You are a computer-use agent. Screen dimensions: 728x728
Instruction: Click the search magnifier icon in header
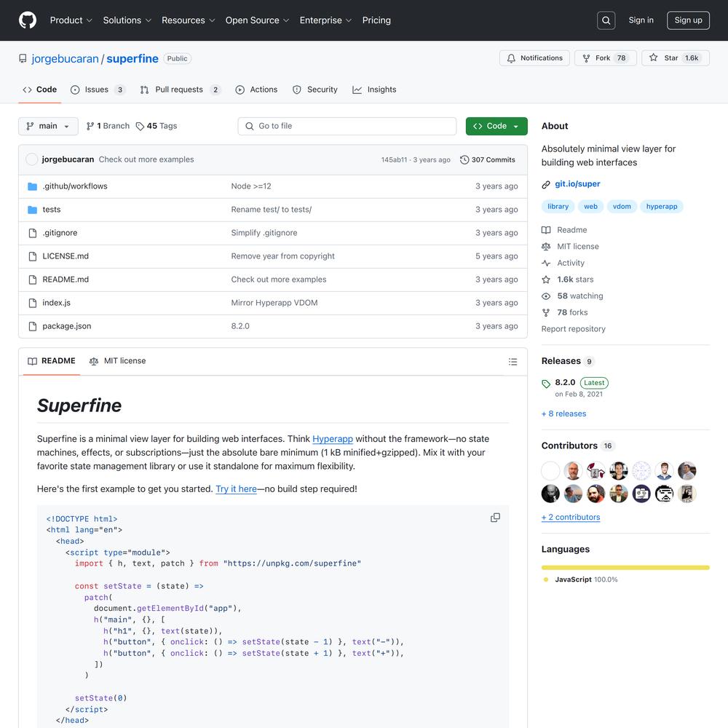click(606, 20)
